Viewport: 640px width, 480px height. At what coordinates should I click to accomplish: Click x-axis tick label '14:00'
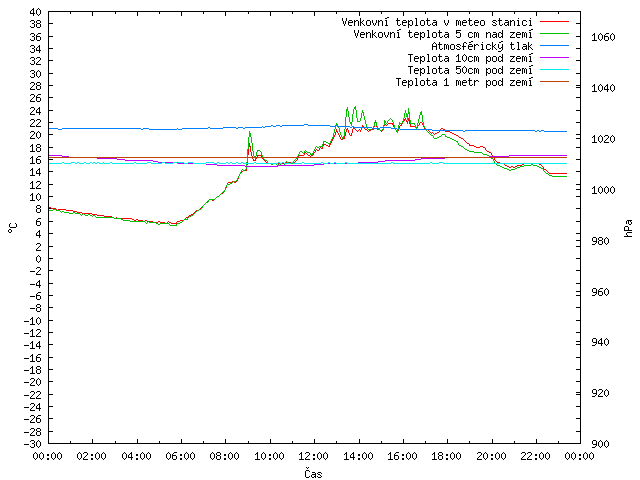358,456
